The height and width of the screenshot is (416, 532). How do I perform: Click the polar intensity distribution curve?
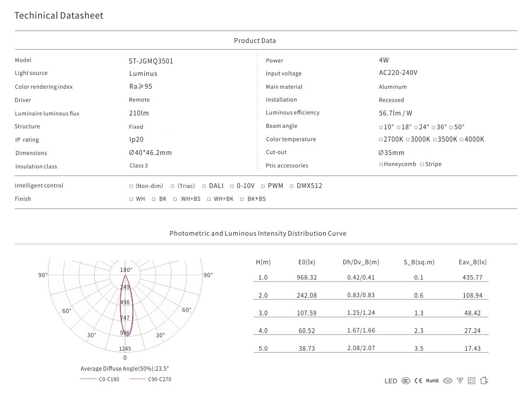point(126,305)
